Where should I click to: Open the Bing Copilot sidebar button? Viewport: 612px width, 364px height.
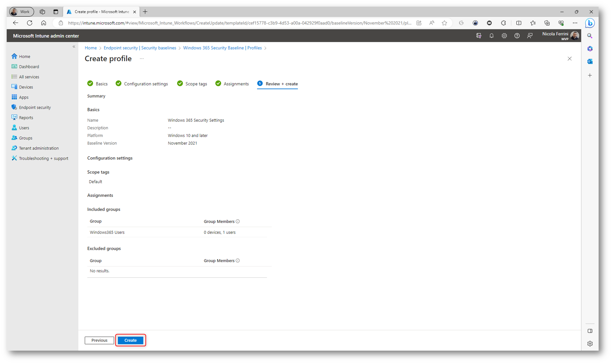point(590,23)
